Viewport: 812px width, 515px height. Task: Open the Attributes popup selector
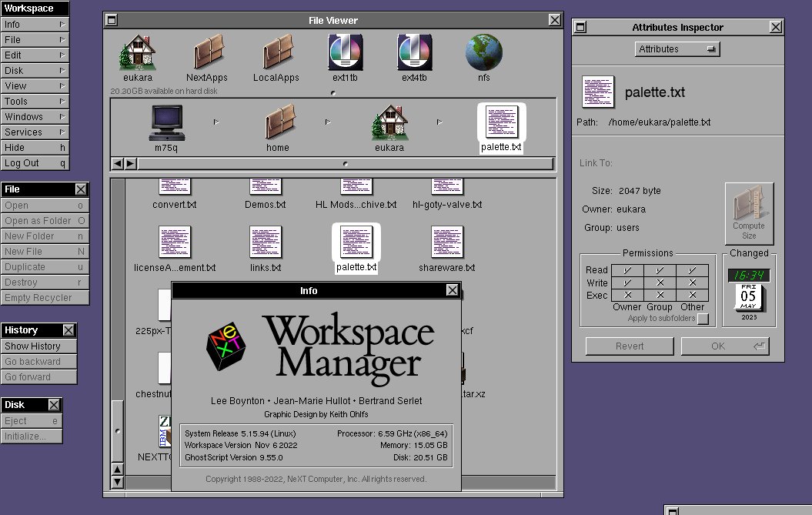point(678,49)
